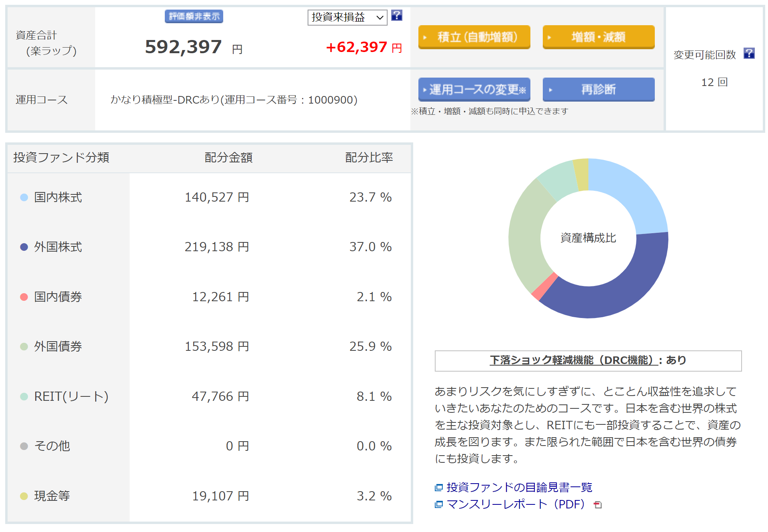Click help icon next to 変更可能回数
This screenshot has width=768, height=532.
pyautogui.click(x=749, y=53)
